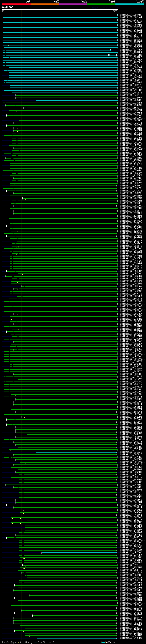
Task: Select hit label UniRef100_P50085
Action: tap(131, 382)
